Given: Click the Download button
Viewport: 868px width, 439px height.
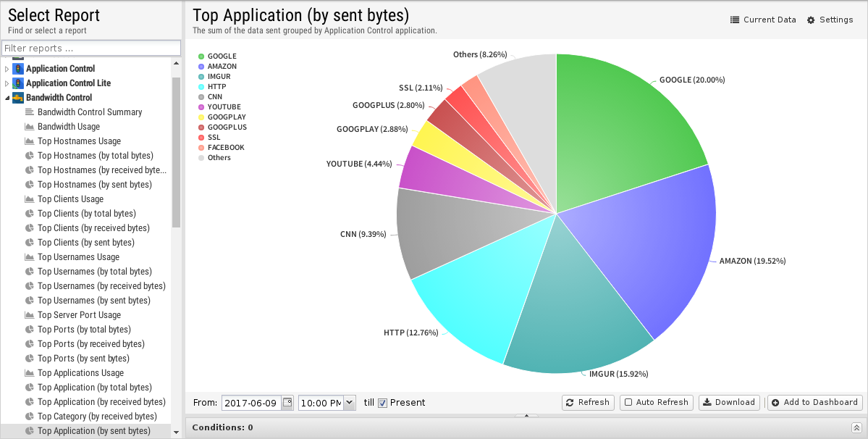Looking at the screenshot, I should pos(730,403).
